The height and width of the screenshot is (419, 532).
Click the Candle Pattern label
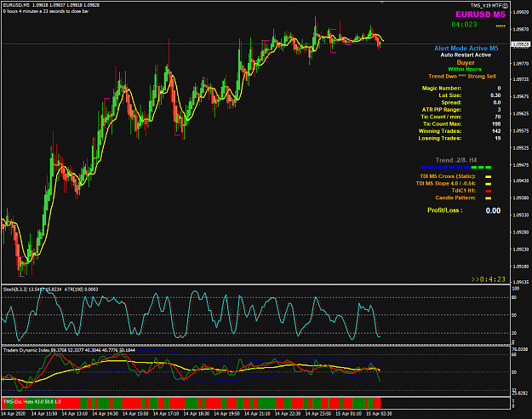[x=455, y=198]
